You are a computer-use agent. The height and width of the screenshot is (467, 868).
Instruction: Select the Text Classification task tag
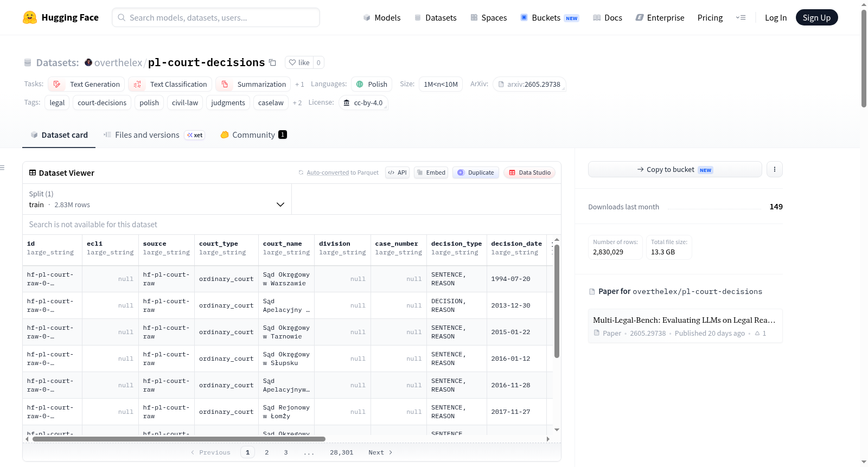tap(170, 84)
